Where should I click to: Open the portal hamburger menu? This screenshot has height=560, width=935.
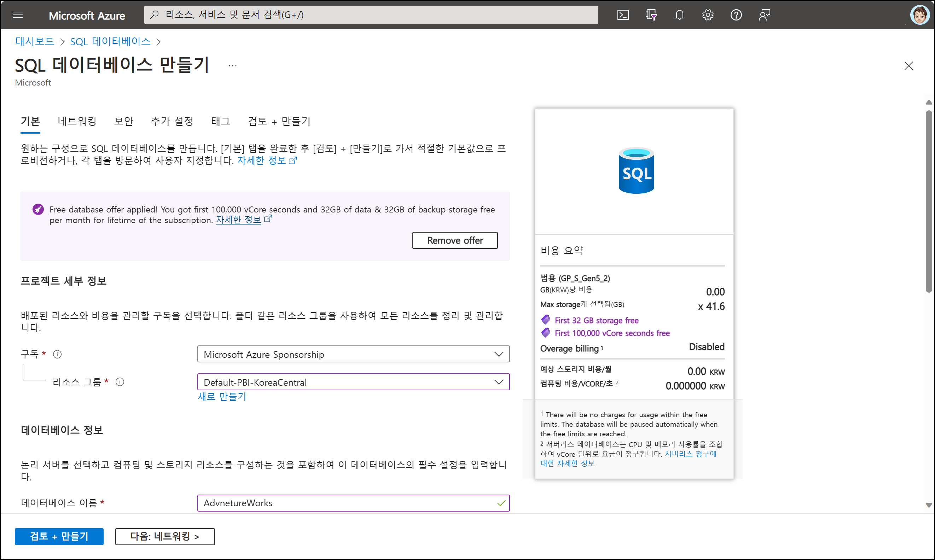point(18,15)
